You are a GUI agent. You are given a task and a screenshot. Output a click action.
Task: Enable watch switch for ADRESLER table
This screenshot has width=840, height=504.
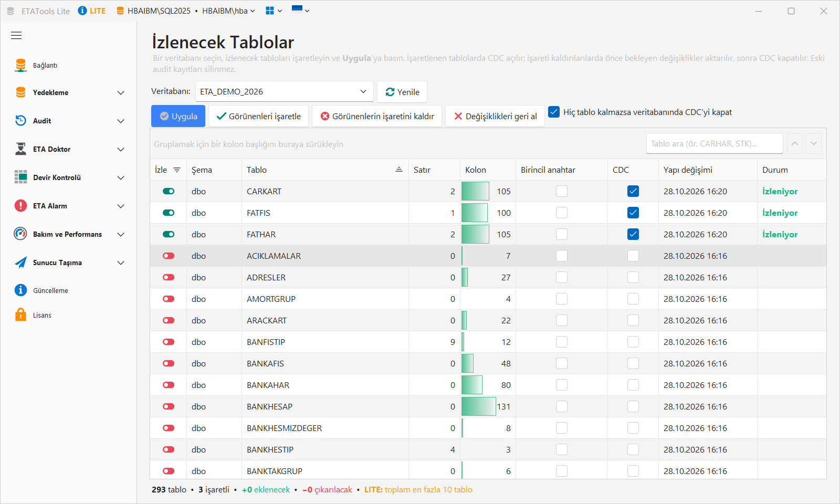[169, 277]
